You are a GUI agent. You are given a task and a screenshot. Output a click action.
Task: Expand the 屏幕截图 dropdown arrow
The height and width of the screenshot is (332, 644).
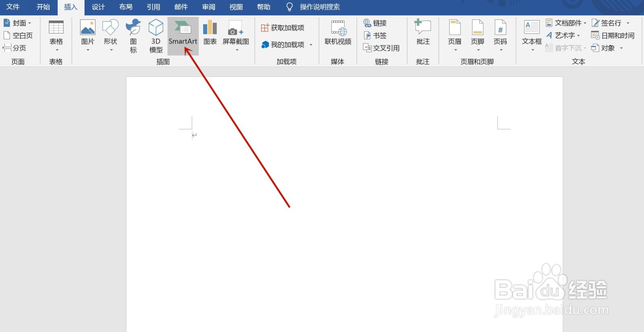[x=237, y=50]
